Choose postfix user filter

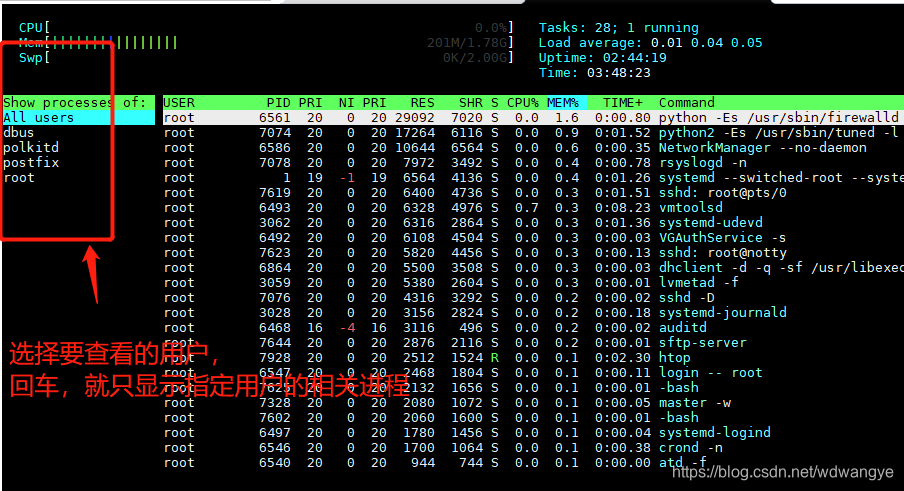click(x=31, y=163)
